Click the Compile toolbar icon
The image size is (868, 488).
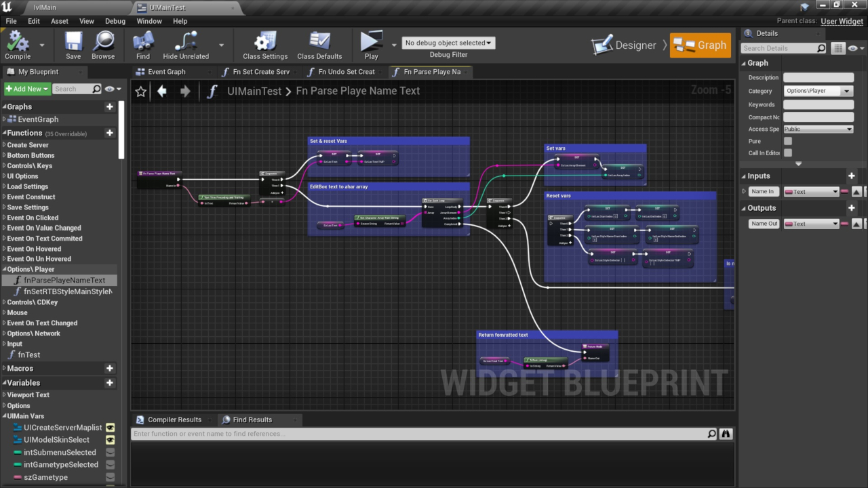pos(18,43)
